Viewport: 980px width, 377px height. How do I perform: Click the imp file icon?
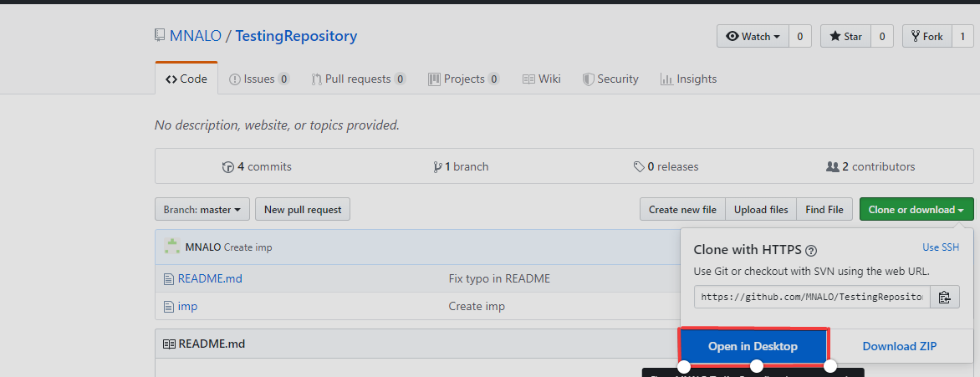[169, 306]
